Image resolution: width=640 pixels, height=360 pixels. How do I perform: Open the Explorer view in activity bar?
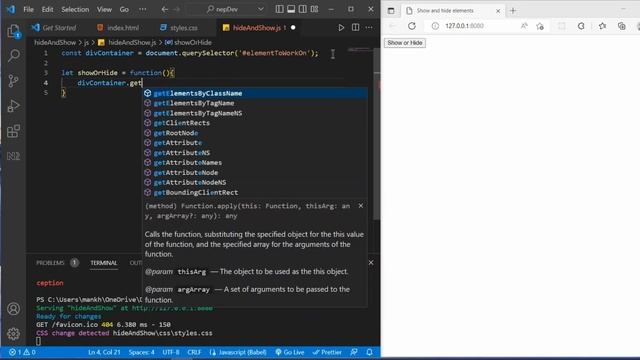pyautogui.click(x=13, y=31)
